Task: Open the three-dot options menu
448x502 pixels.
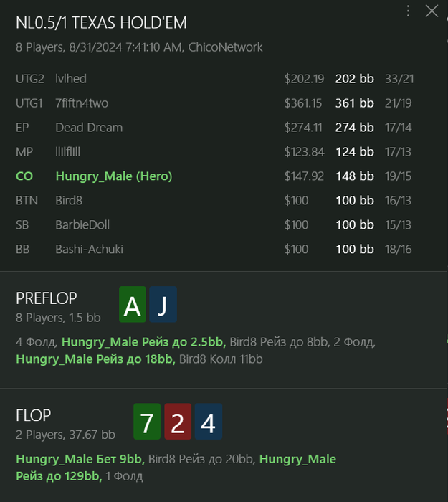Action: click(x=409, y=11)
